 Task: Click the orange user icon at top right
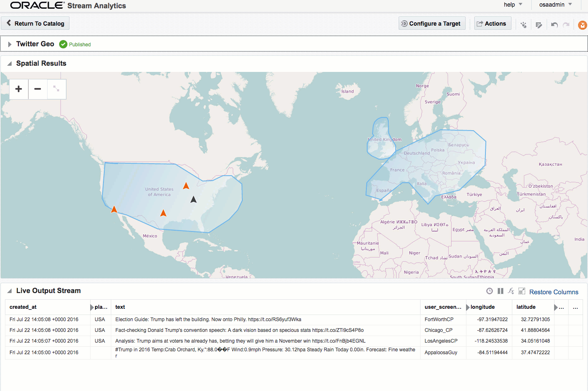pos(582,25)
